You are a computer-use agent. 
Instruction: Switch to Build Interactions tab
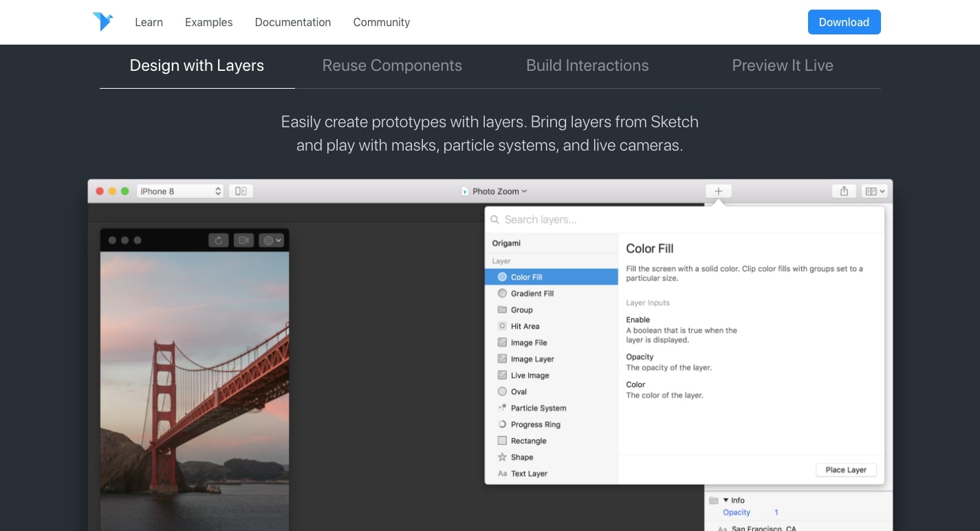(x=587, y=66)
